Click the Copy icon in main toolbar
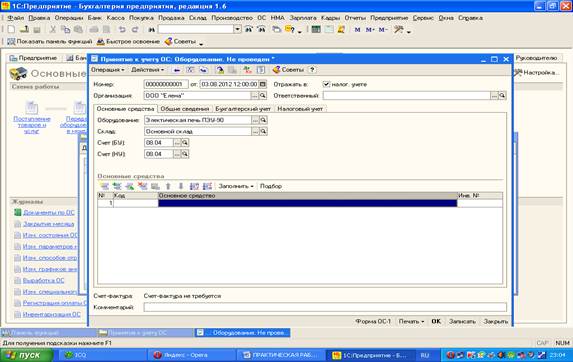Image resolution: width=573 pixels, height=362 pixels. coord(65,30)
